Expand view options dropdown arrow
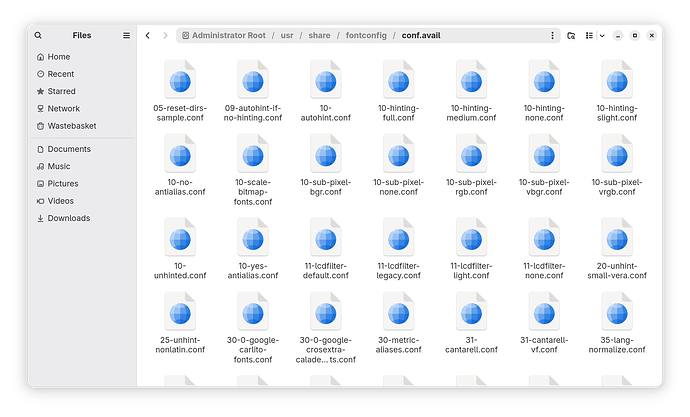690x417 pixels. click(602, 36)
